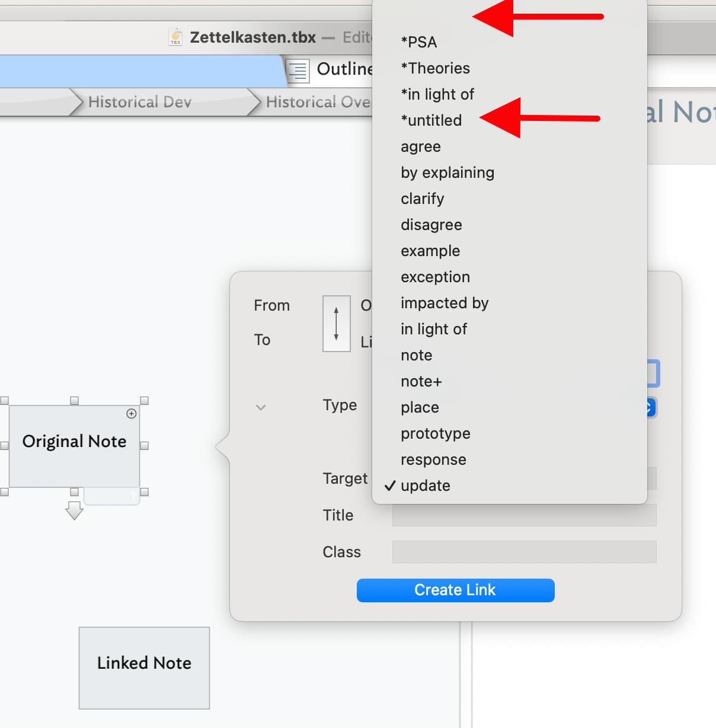Select '*PSA' in the link type menu
Screen dimensions: 716x728
418,42
